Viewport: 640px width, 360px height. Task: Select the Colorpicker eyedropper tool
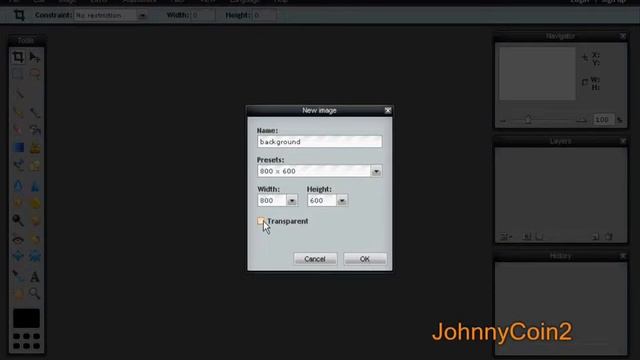[x=18, y=276]
